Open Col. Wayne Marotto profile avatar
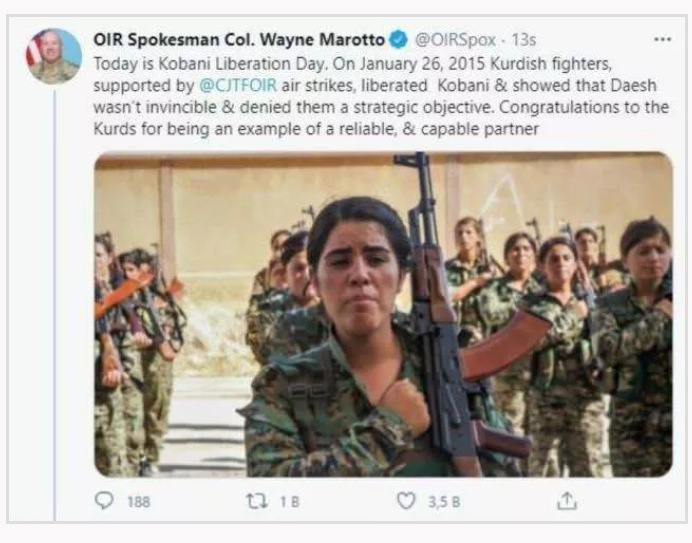692x543 pixels. [54, 57]
